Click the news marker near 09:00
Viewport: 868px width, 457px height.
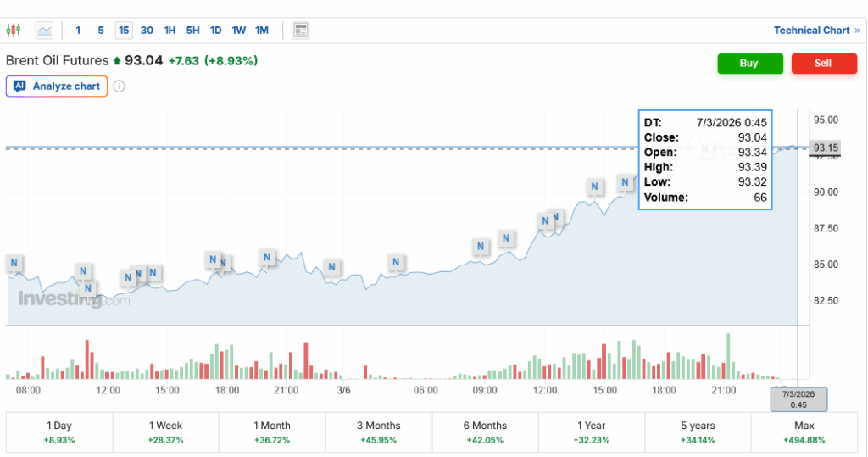481,247
